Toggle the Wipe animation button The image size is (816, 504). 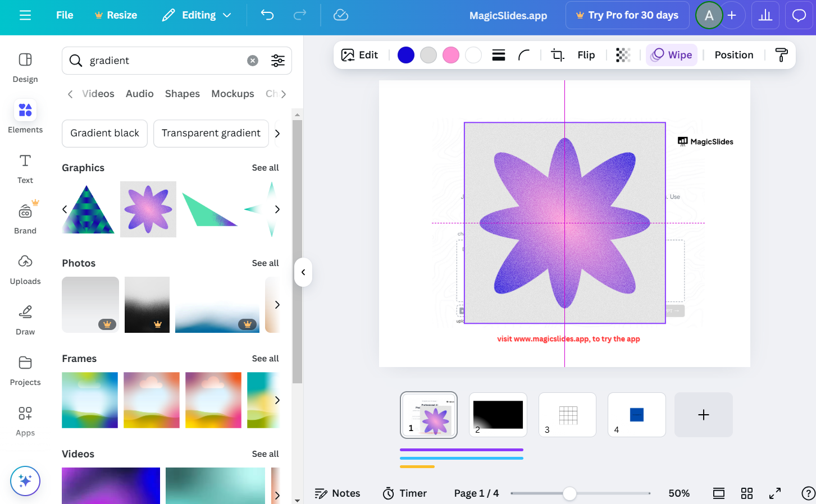pyautogui.click(x=672, y=55)
